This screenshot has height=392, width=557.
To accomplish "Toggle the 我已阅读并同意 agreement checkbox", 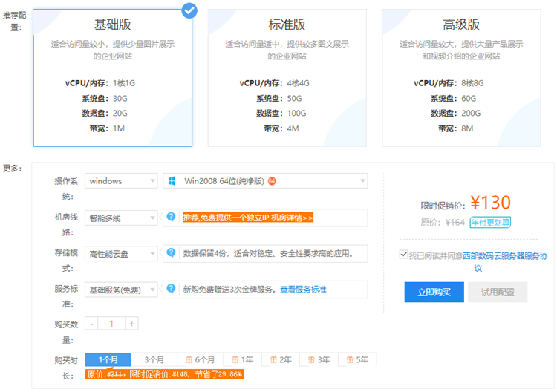I will (x=403, y=255).
